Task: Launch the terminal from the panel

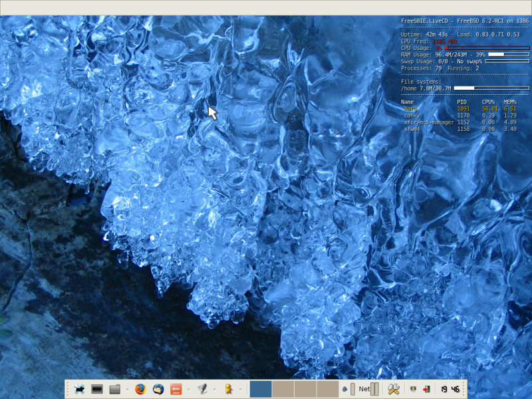Action: pos(97,389)
